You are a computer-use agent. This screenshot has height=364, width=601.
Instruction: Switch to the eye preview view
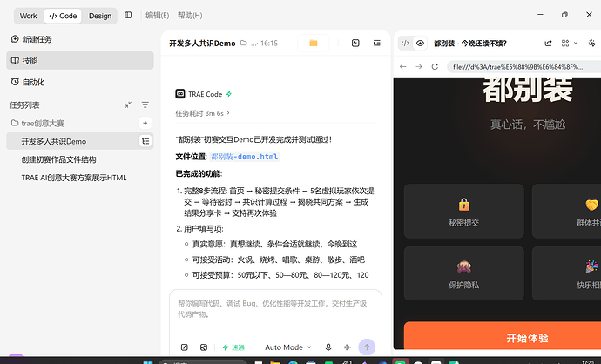click(420, 43)
